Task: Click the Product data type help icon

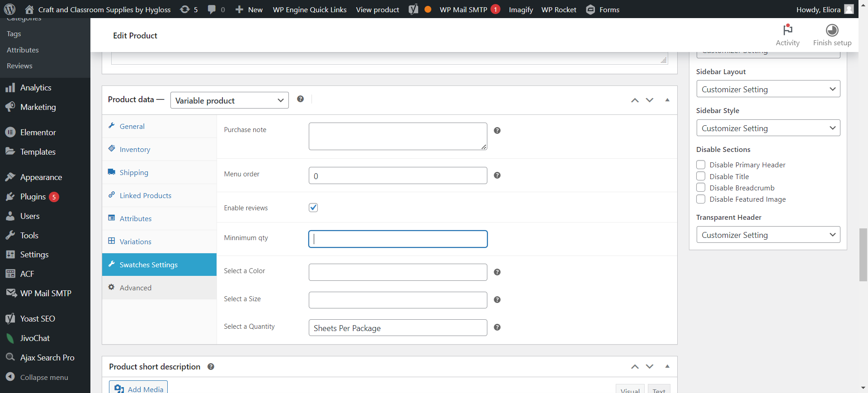Action: 300,99
